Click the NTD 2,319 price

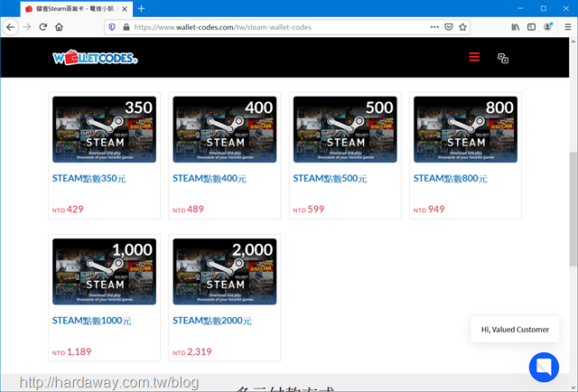(192, 351)
